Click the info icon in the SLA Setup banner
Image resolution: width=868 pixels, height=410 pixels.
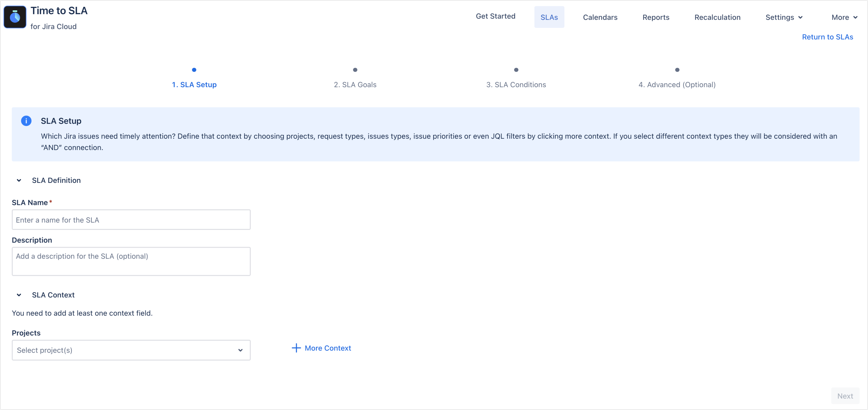(26, 121)
